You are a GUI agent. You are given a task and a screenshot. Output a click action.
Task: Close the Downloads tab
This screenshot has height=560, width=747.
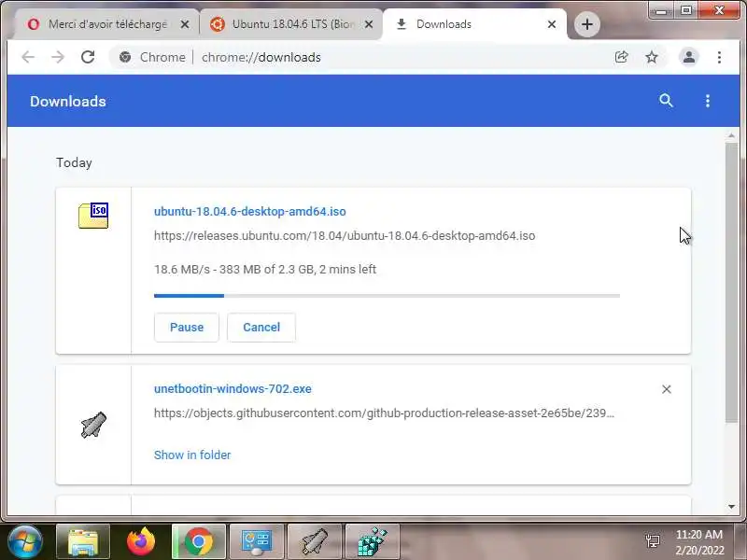(x=552, y=24)
